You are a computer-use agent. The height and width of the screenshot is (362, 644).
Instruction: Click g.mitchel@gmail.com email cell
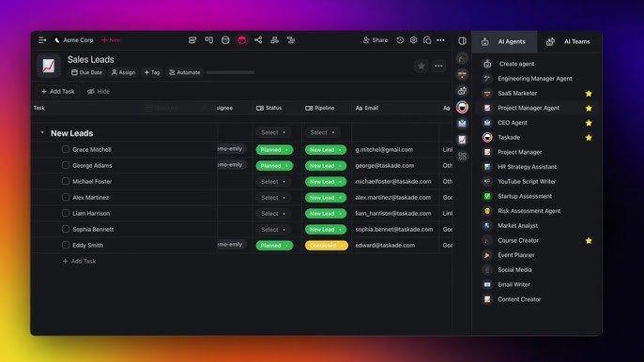(x=384, y=150)
